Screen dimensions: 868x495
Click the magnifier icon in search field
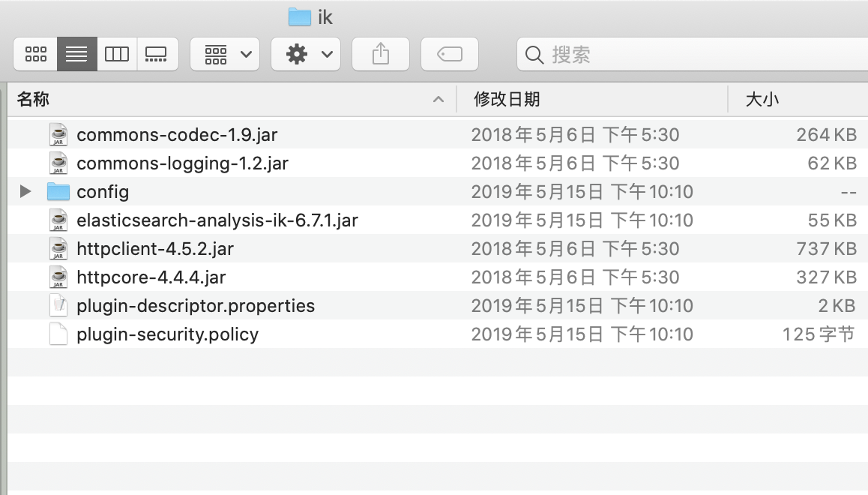pyautogui.click(x=534, y=55)
